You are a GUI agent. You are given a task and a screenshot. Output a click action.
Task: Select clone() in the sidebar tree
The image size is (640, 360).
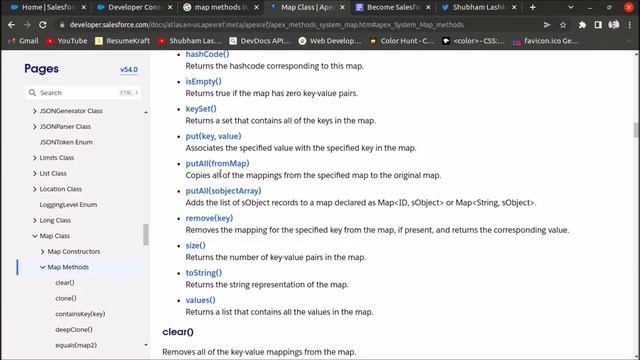[x=66, y=298]
